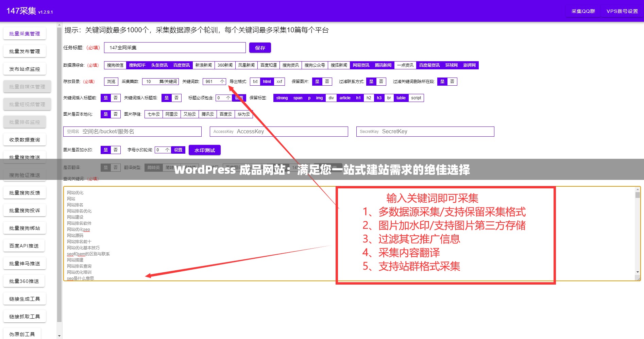Enable 保留图片 by clicking 是
Screen dimensions: 644x339
(x=317, y=82)
